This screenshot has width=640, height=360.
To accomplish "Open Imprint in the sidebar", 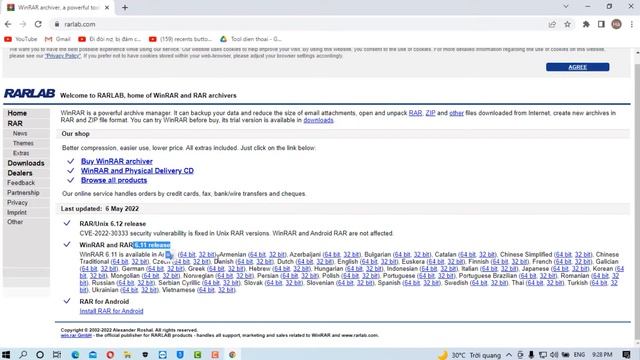I will click(17, 212).
